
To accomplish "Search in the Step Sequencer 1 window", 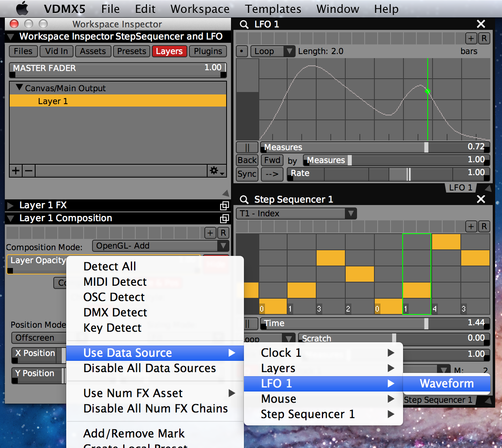I will (x=244, y=199).
